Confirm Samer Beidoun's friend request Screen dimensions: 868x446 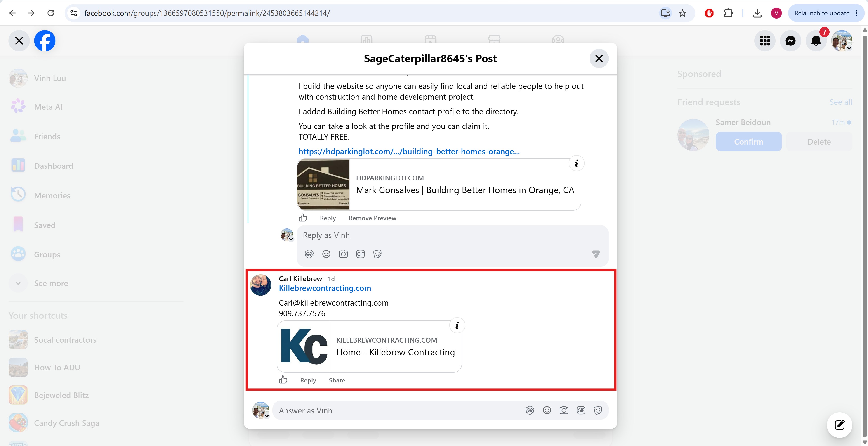click(x=749, y=142)
